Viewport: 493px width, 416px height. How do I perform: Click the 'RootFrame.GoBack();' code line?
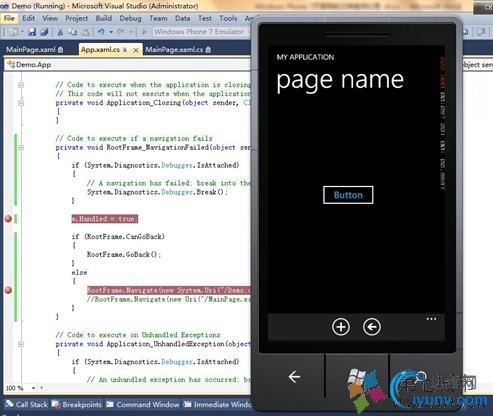(x=124, y=254)
